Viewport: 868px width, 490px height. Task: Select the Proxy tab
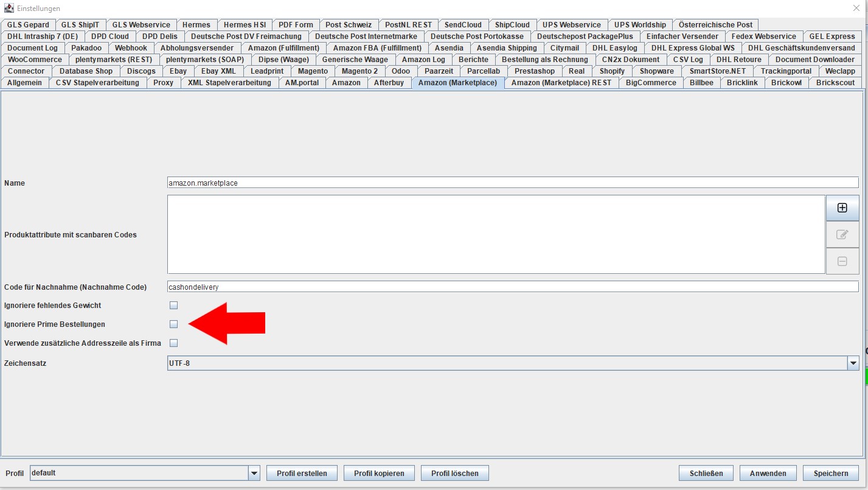[163, 82]
